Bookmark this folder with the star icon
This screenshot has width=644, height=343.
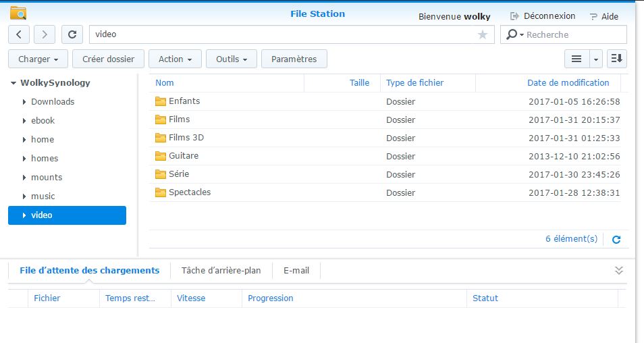click(483, 34)
